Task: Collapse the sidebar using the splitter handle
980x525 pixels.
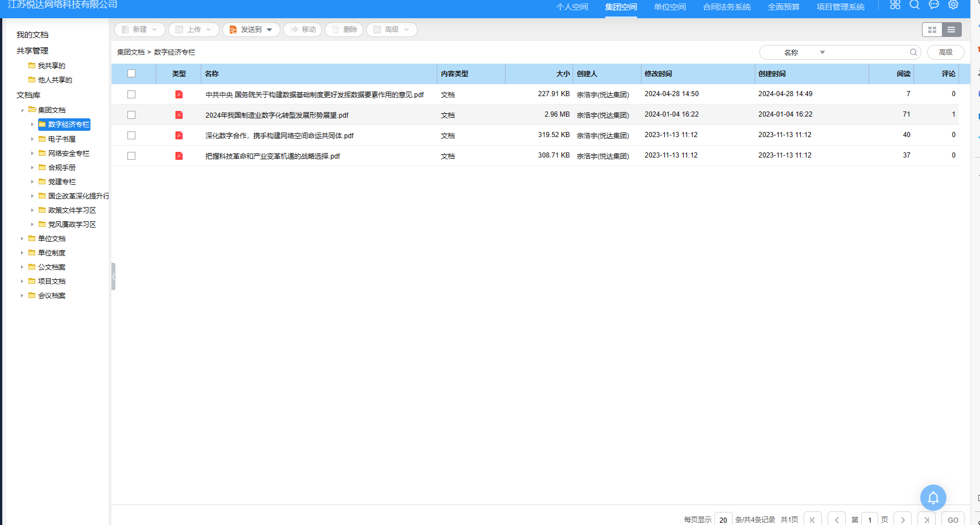Action: [x=113, y=276]
